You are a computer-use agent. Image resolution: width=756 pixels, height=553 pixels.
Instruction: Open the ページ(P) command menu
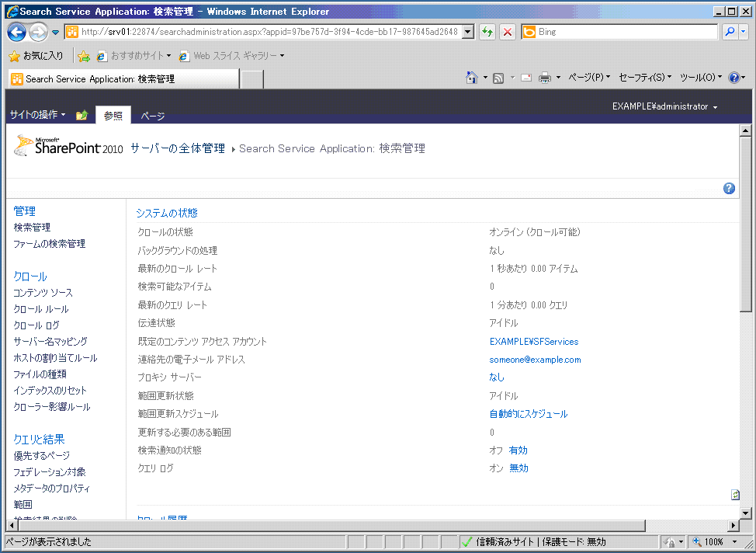[x=589, y=77]
